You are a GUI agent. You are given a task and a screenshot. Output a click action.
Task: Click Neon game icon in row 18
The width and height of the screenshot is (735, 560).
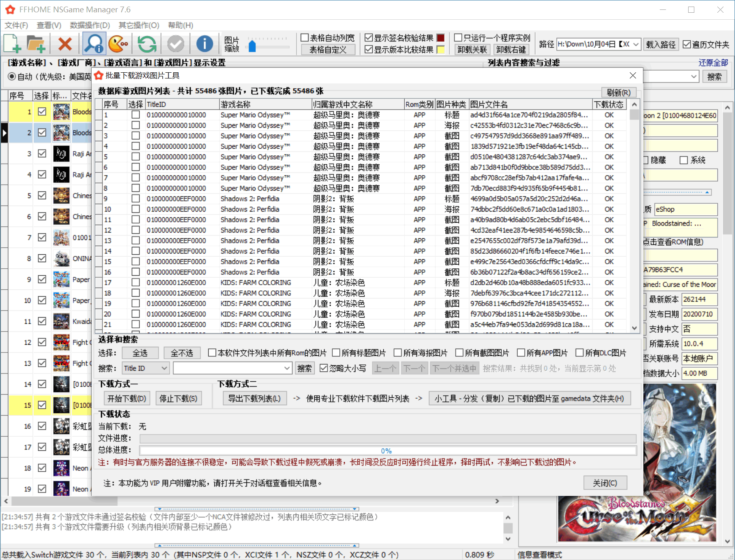click(x=61, y=468)
